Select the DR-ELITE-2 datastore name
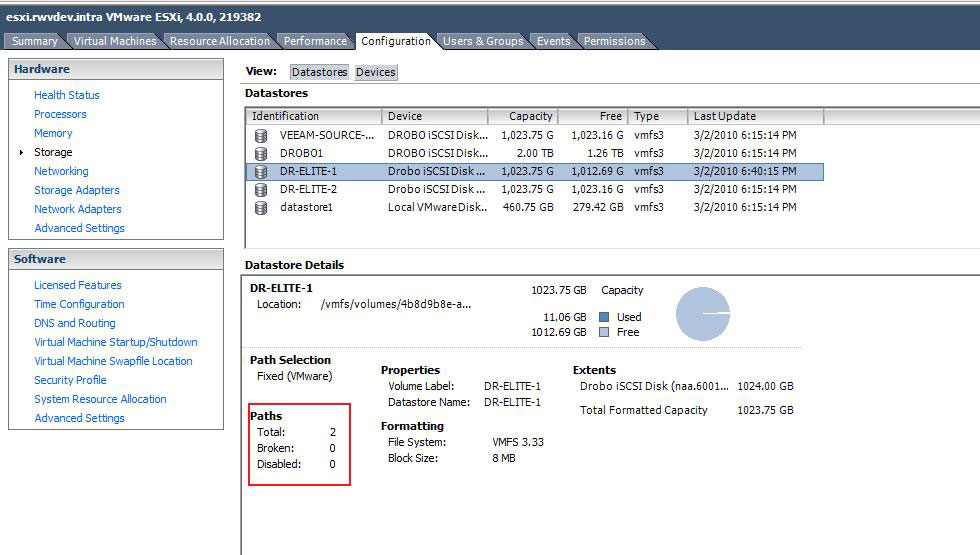 coord(308,189)
